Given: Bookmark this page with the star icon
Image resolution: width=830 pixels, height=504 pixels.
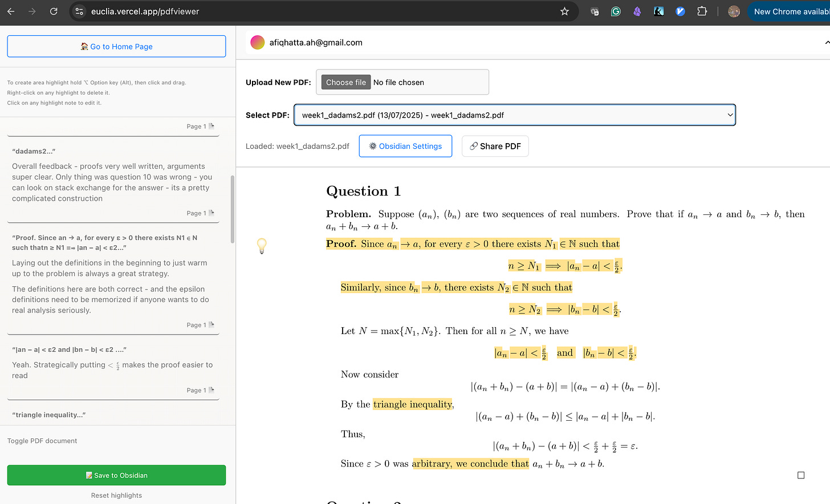Looking at the screenshot, I should pos(564,11).
